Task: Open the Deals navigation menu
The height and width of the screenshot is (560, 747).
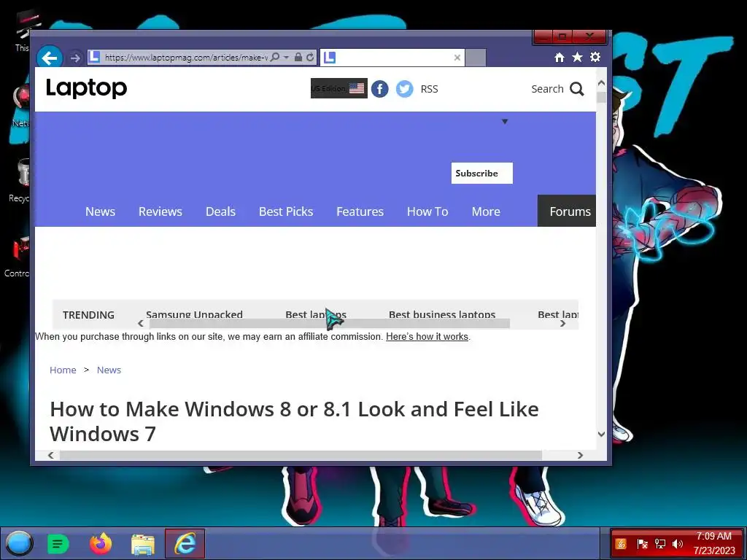Action: (x=220, y=211)
